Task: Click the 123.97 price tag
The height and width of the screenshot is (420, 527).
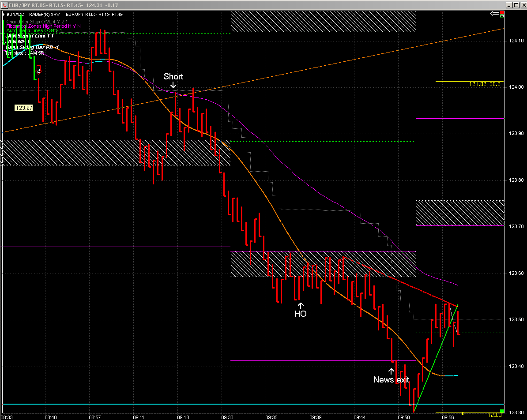Action: pos(23,108)
